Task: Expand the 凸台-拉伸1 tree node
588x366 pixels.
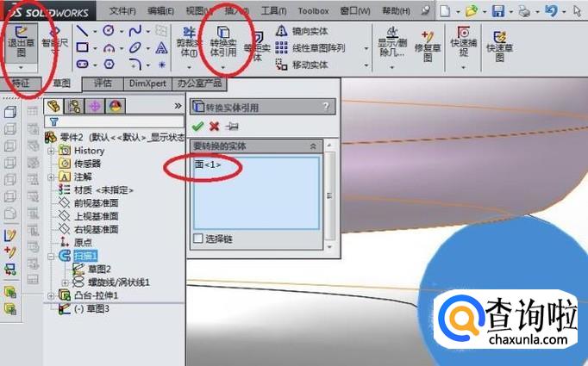Action: click(x=51, y=296)
